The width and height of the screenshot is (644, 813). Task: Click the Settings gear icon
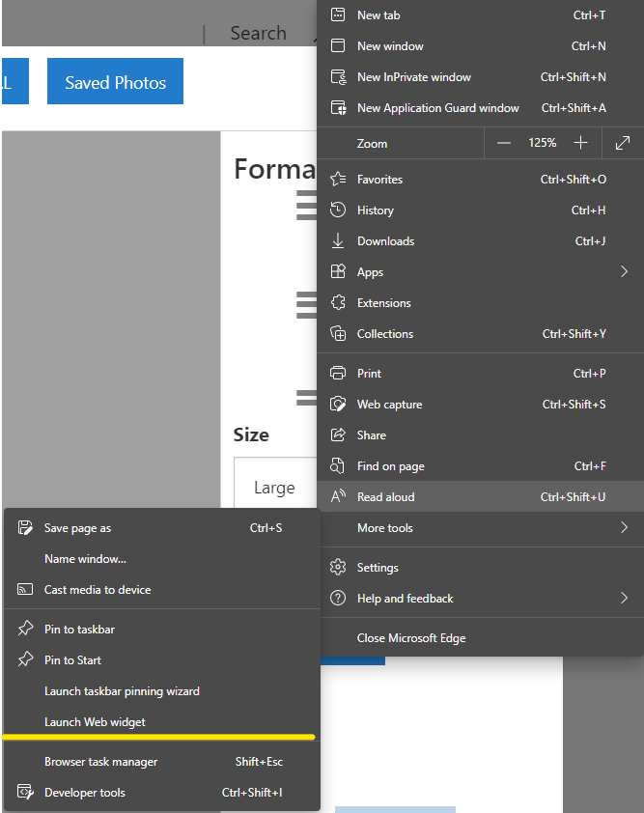338,568
